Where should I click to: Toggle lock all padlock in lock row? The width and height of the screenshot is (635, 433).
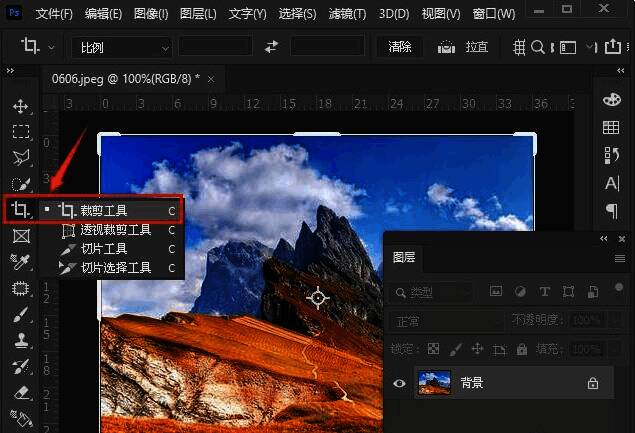tap(522, 348)
